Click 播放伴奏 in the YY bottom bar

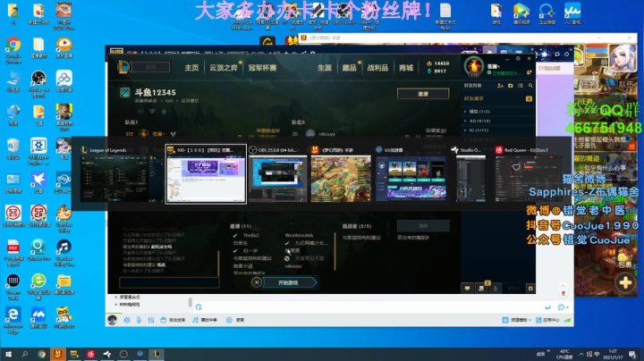[x=205, y=320]
